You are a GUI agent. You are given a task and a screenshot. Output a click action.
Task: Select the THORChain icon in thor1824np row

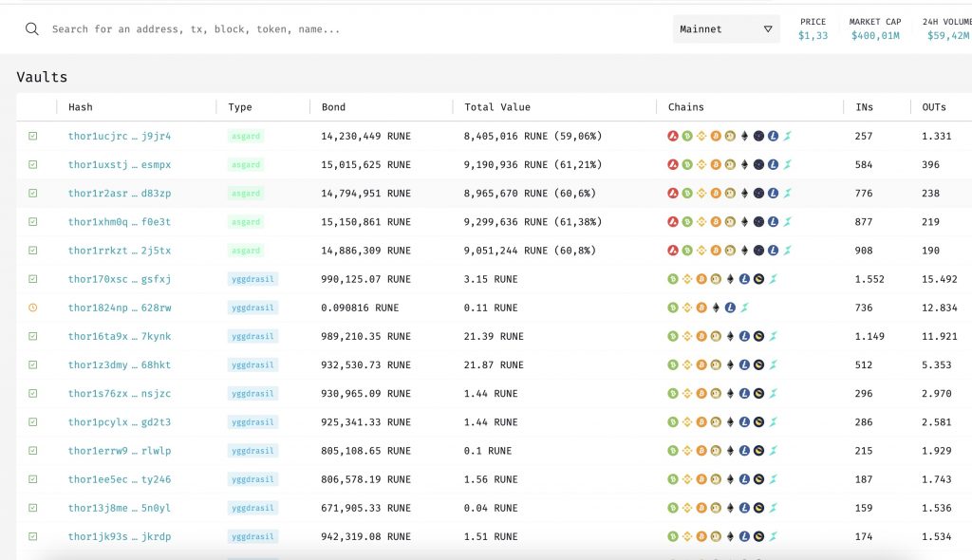coord(744,308)
